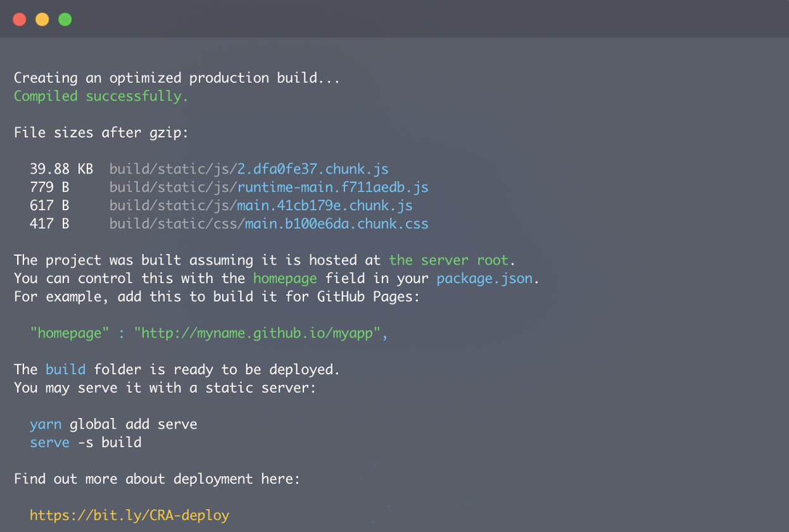Screen dimensions: 789x532
Task: Click the red close window button
Action: 20,20
